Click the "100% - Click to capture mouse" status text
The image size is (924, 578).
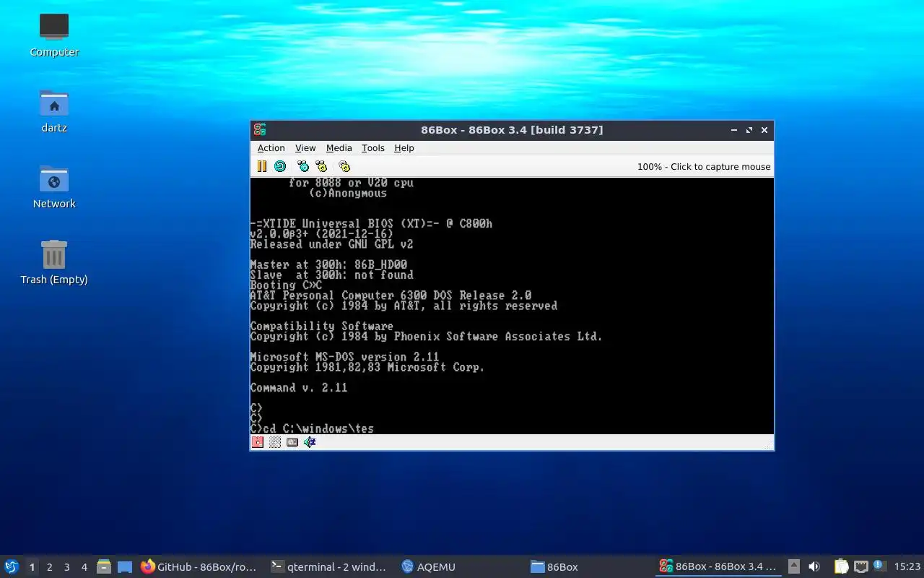pos(704,167)
